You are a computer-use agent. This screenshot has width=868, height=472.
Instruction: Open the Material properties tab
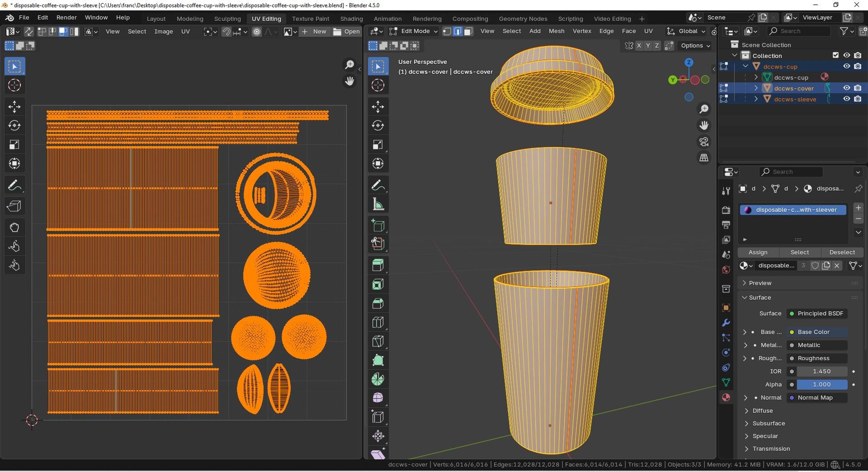tap(726, 397)
